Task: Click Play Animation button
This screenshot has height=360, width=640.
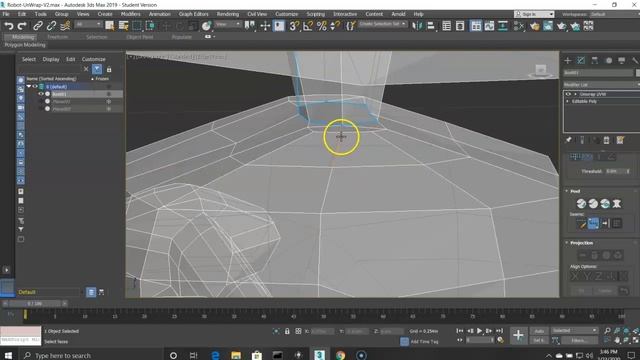Action: click(x=480, y=331)
